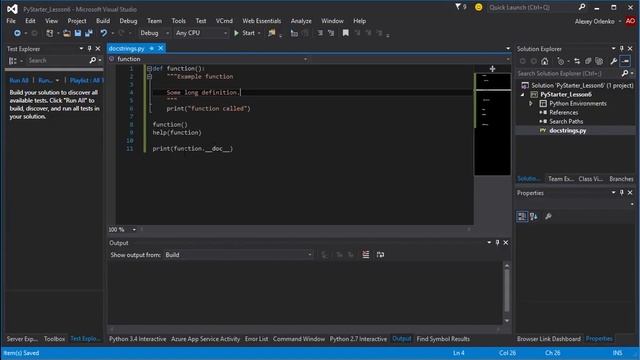The image size is (640, 360).
Task: Click the notifications flag icon
Action: point(458,7)
